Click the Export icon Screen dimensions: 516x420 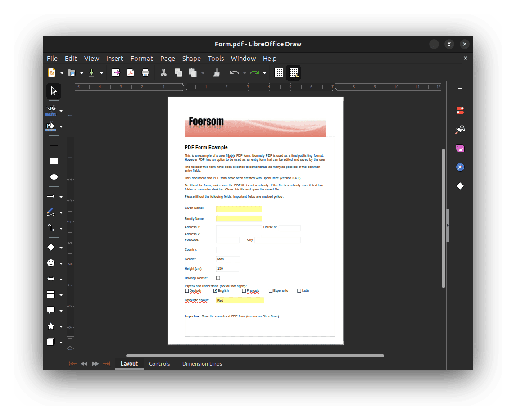point(116,72)
